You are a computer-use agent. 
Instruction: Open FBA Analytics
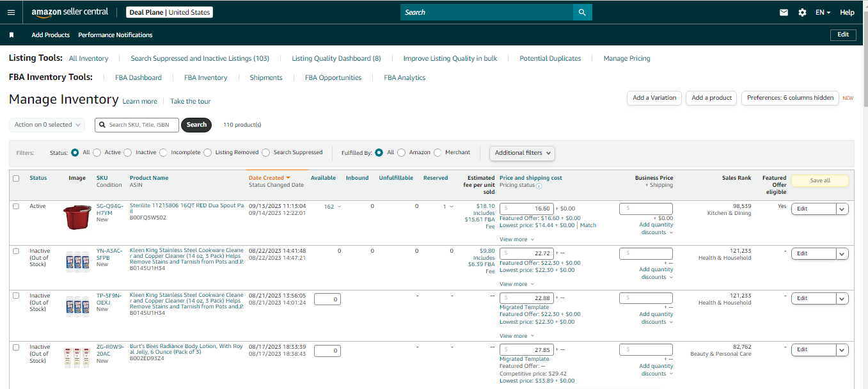tap(405, 77)
